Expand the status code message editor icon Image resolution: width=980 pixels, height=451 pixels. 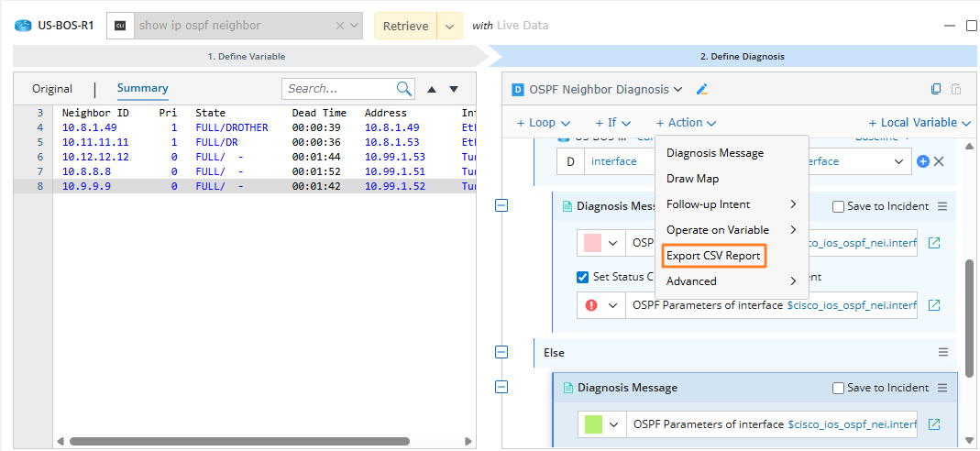(934, 305)
